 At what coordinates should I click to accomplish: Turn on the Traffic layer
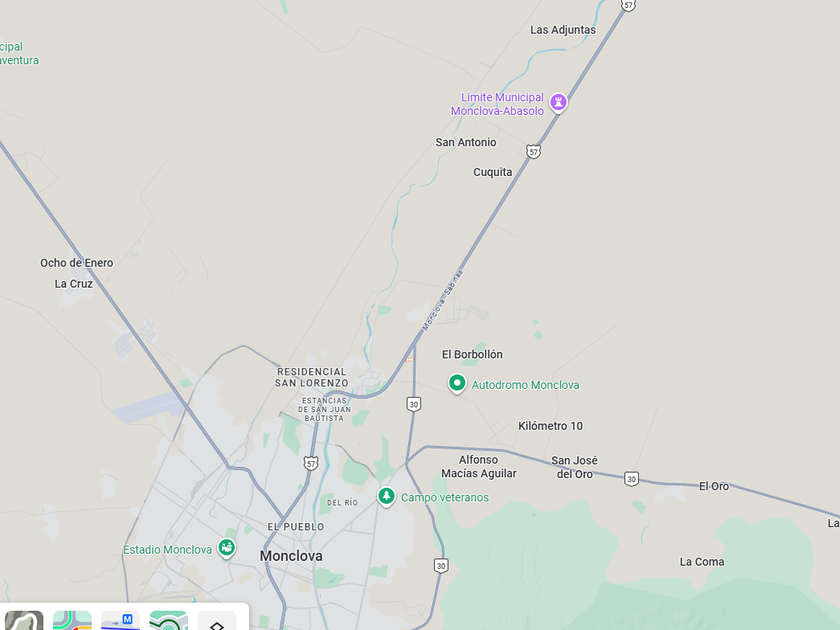point(72,621)
